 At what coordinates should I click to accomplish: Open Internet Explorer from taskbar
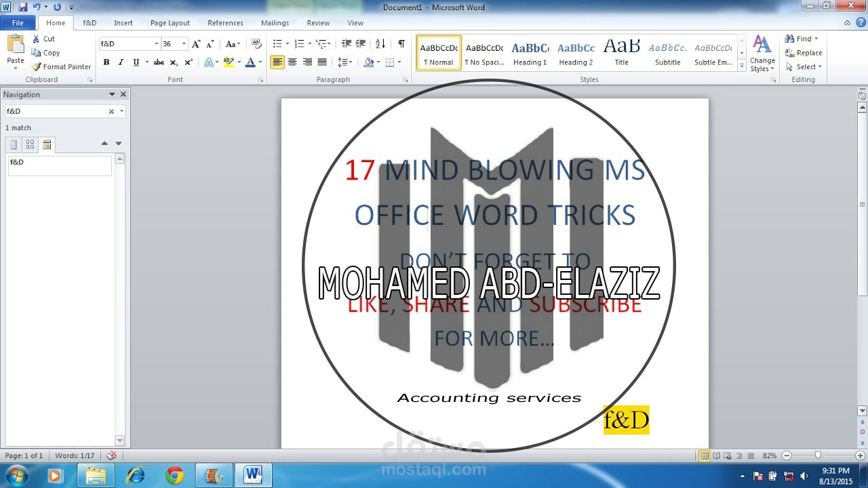click(136, 476)
